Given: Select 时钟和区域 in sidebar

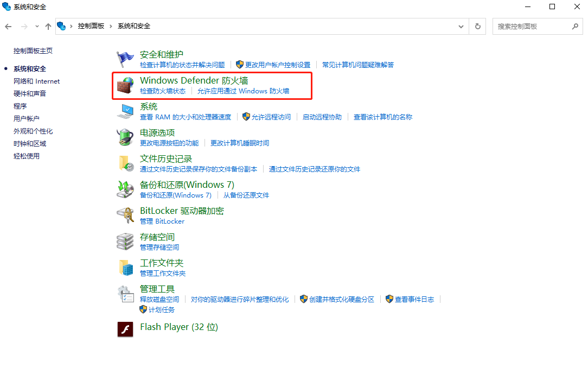Looking at the screenshot, I should tap(30, 143).
